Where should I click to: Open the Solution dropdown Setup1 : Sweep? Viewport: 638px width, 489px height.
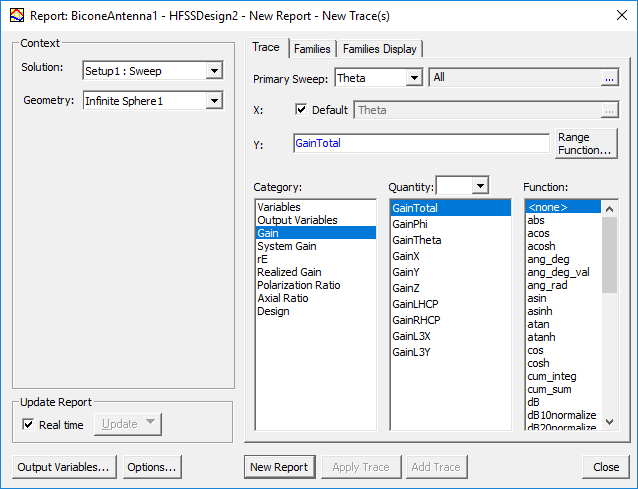[214, 71]
